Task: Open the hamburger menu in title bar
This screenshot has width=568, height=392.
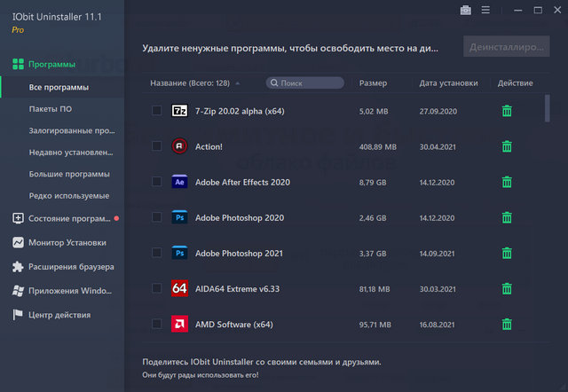Action: (485, 11)
